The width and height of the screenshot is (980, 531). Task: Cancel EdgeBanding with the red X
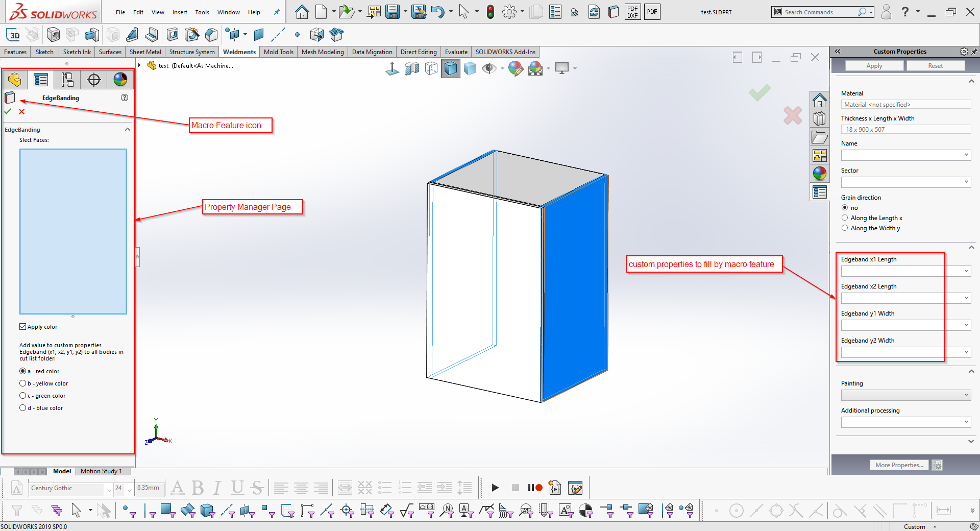click(21, 111)
